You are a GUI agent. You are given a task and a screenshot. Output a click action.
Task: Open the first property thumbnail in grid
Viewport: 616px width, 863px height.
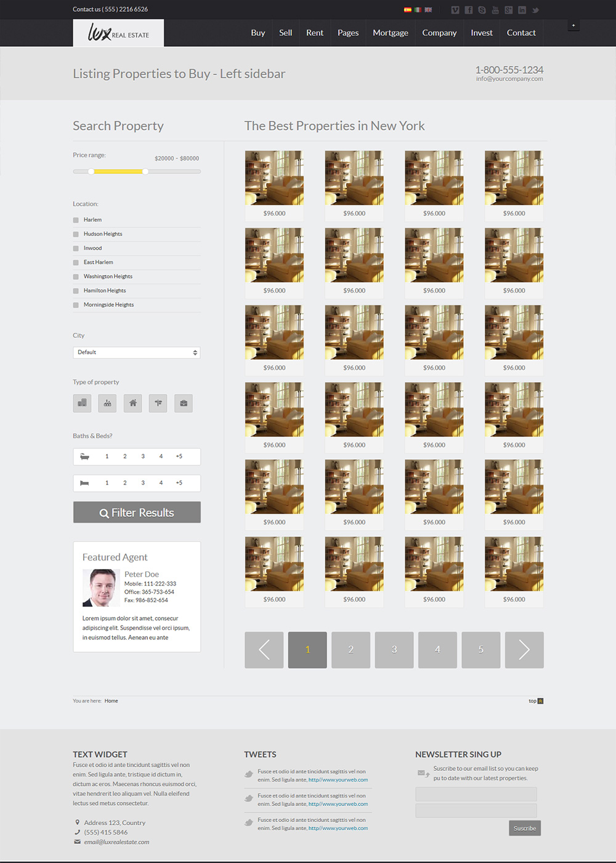[274, 178]
